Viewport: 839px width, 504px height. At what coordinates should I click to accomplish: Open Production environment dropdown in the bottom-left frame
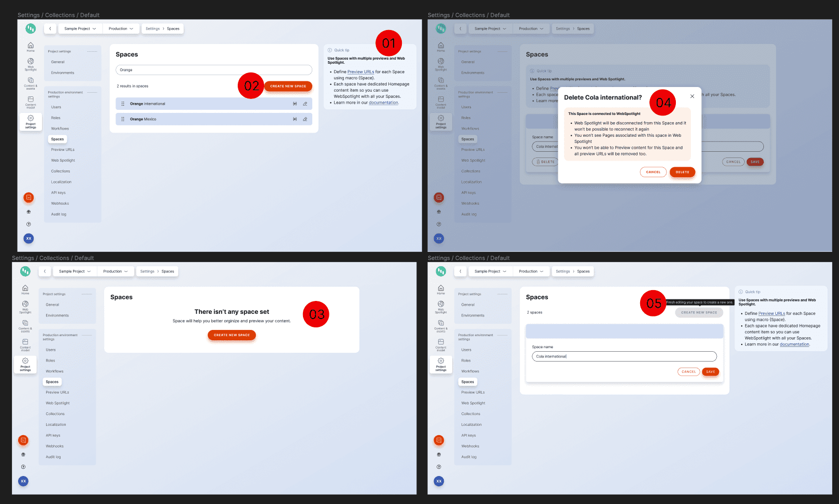[115, 271]
